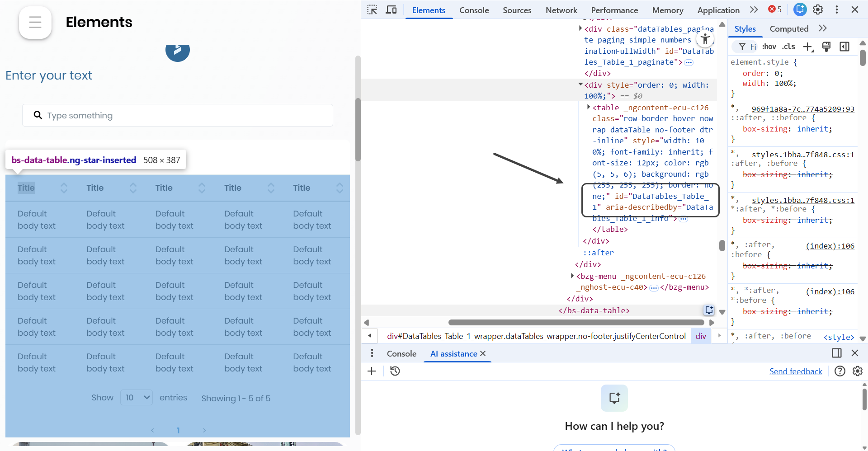The height and width of the screenshot is (451, 868).
Task: Click the inspect element picker icon
Action: [372, 10]
